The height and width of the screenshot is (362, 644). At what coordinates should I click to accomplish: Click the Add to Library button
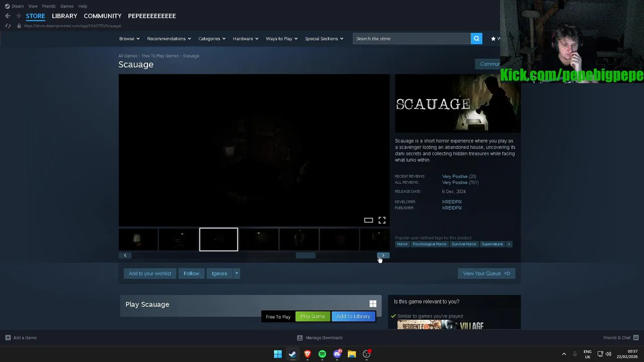(353, 316)
